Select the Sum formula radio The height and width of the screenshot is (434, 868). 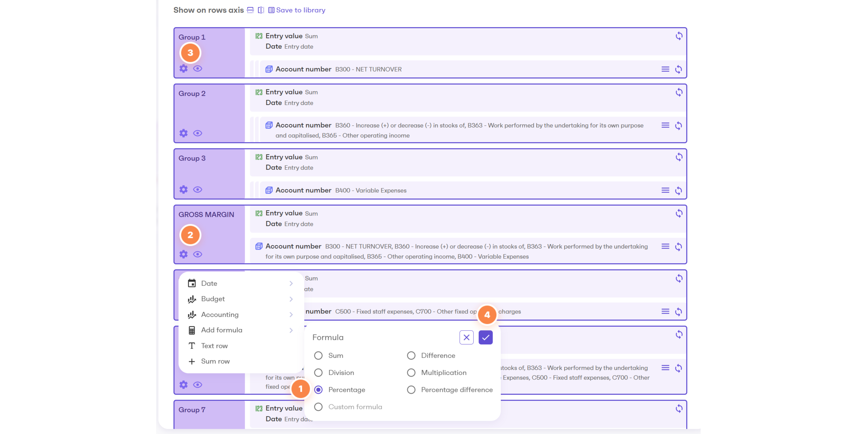pyautogui.click(x=318, y=356)
